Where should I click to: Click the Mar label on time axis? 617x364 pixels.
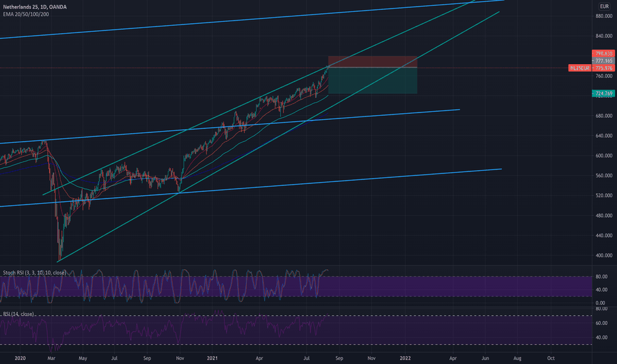(x=51, y=359)
